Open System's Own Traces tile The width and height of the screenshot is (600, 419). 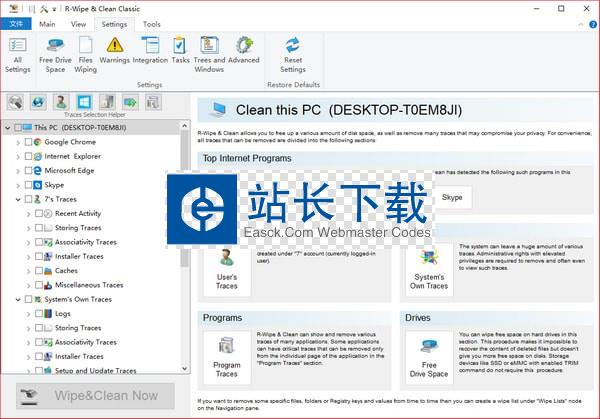coord(429,271)
